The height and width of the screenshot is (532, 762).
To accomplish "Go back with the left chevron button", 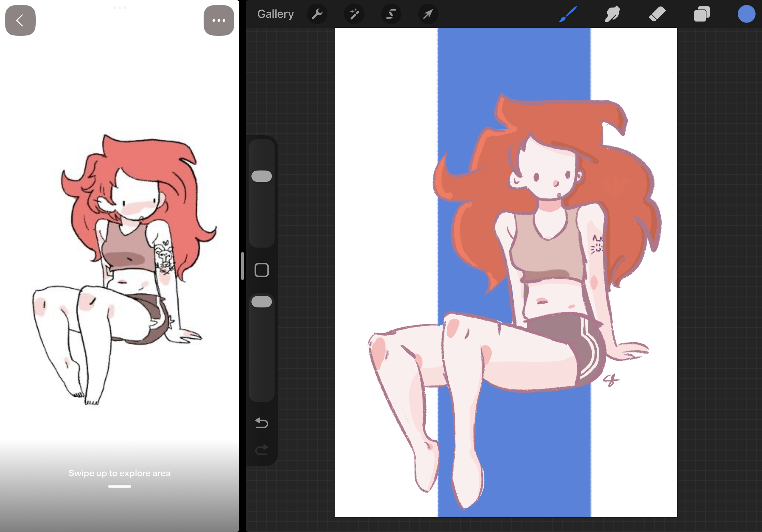I will point(19,20).
